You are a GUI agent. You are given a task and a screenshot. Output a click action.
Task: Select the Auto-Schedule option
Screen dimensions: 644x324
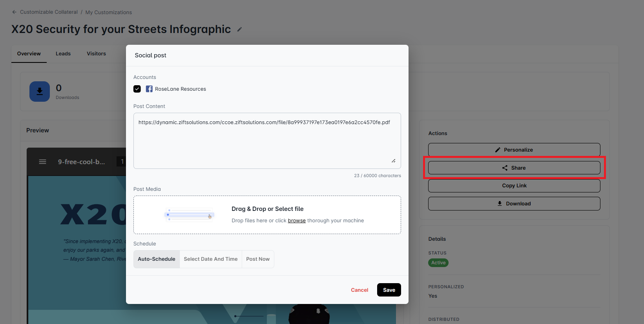tap(157, 259)
